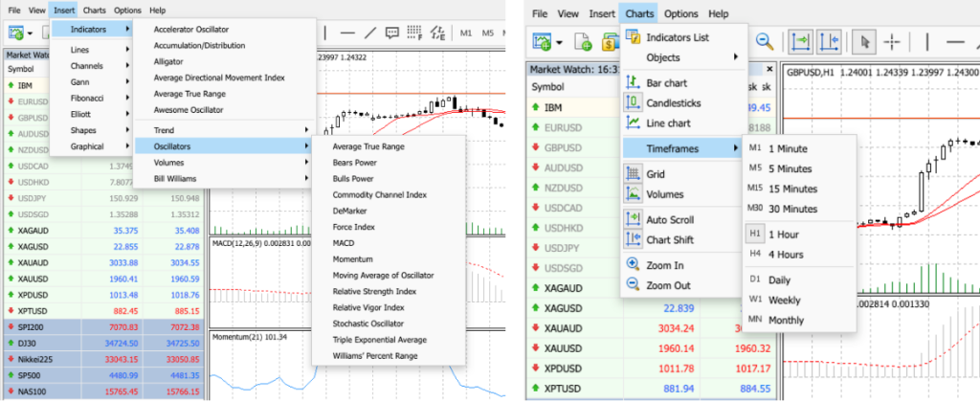Toggle chart shift button with blue arrow in right toolbar
This screenshot has height=402, width=980.
coord(830,42)
